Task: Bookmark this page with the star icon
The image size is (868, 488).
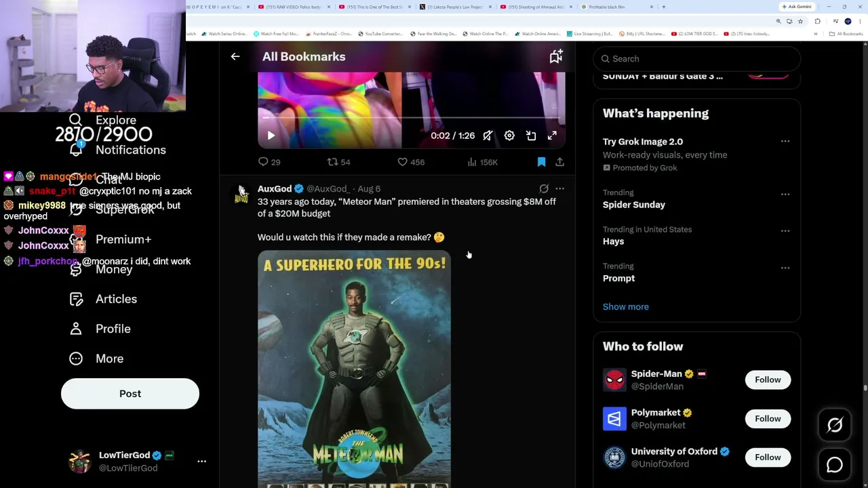Action: (x=800, y=21)
